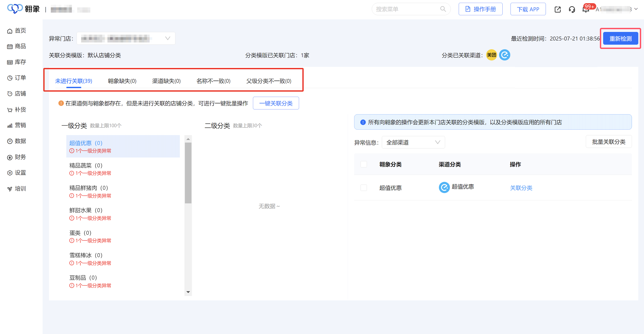This screenshot has height=334, width=644.
Task: Click the external link share icon
Action: pos(558,9)
